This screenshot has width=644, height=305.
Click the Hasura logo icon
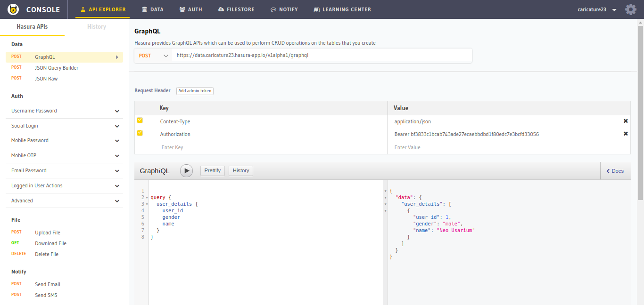(x=13, y=9)
